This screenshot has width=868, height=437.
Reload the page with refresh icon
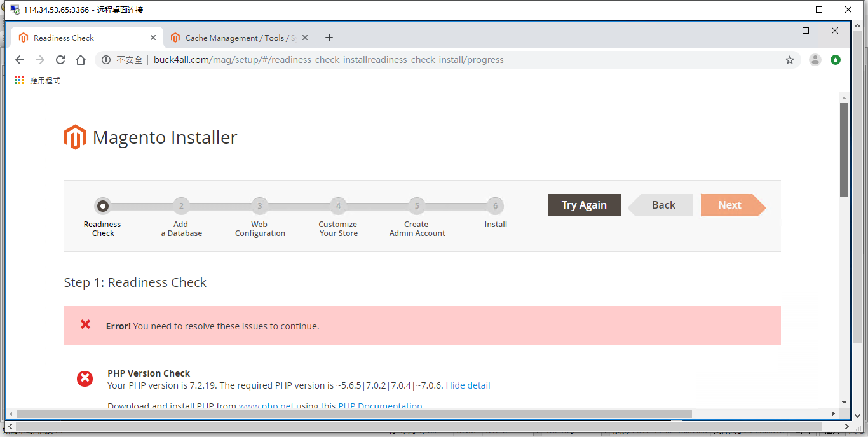[60, 60]
